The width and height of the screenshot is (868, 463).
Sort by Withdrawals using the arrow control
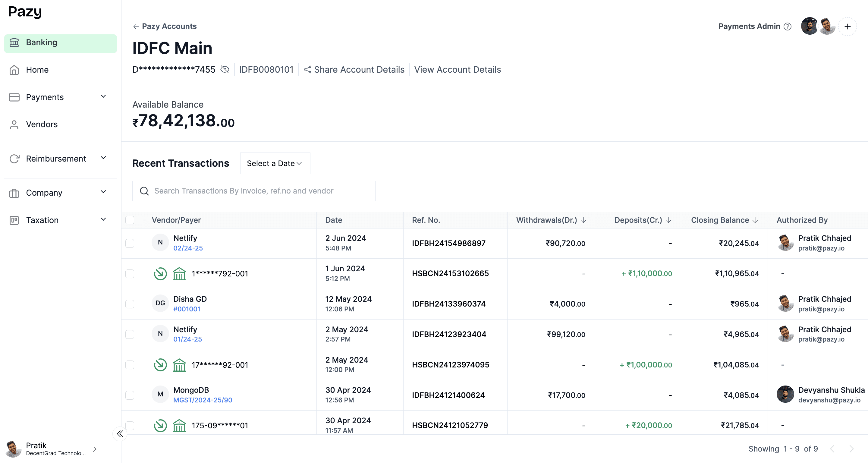584,220
